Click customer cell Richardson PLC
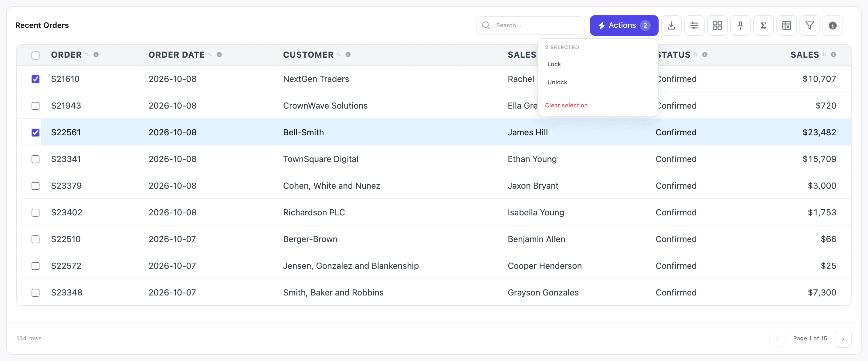This screenshot has height=361, width=868. pos(314,212)
